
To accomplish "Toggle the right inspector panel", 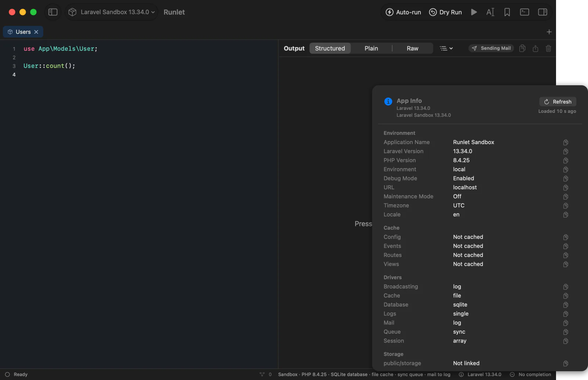I will [x=542, y=12].
